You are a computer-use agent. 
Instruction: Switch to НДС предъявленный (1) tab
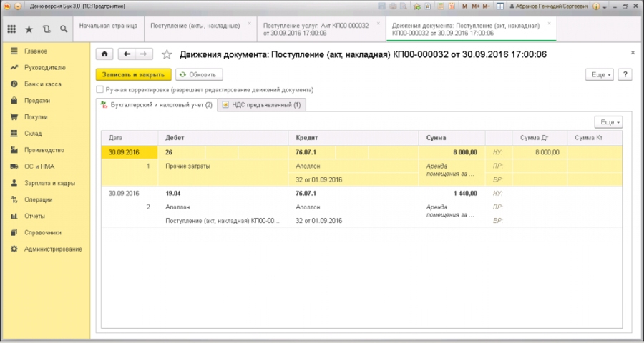[262, 105]
